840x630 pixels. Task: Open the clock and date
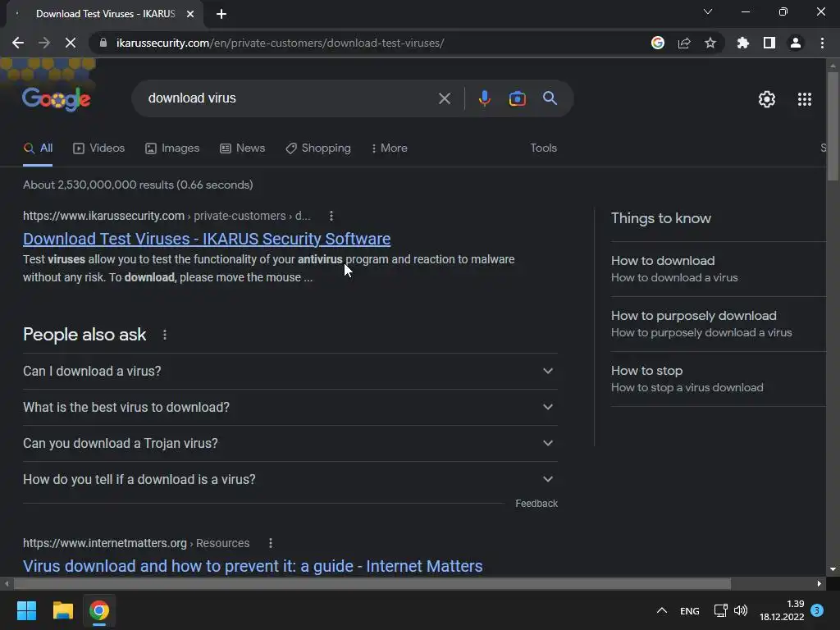pyautogui.click(x=782, y=610)
